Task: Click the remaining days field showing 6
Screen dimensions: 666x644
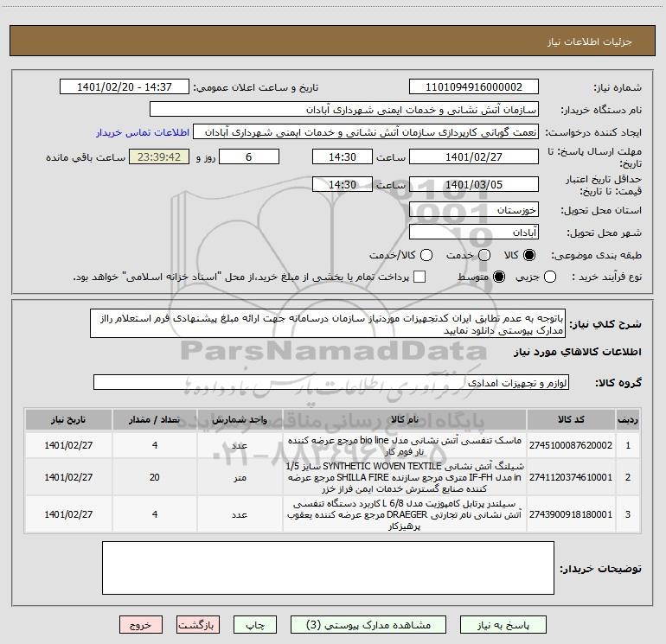Action: point(249,157)
